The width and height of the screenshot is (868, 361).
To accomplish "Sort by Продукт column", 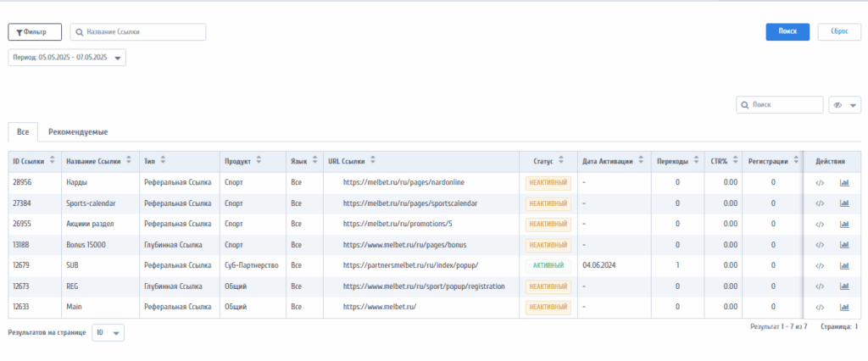I will coord(259,161).
